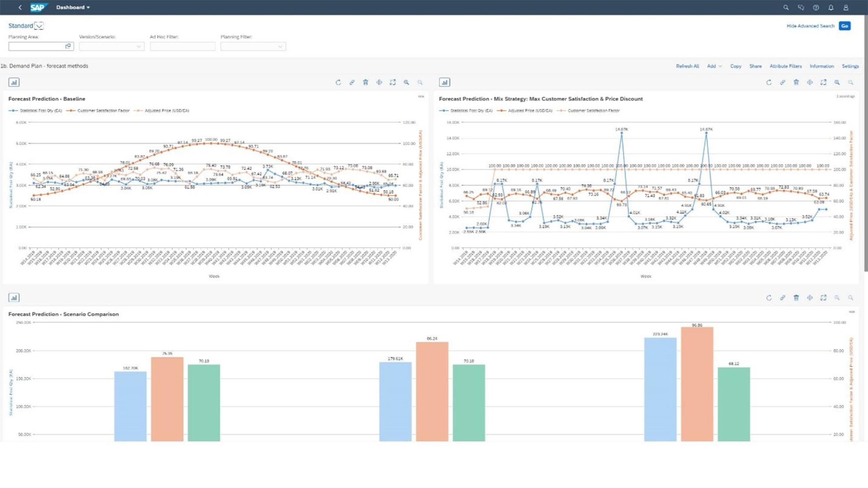The height and width of the screenshot is (488, 868).
Task: Click Share in dashboard toolbar
Action: click(756, 66)
